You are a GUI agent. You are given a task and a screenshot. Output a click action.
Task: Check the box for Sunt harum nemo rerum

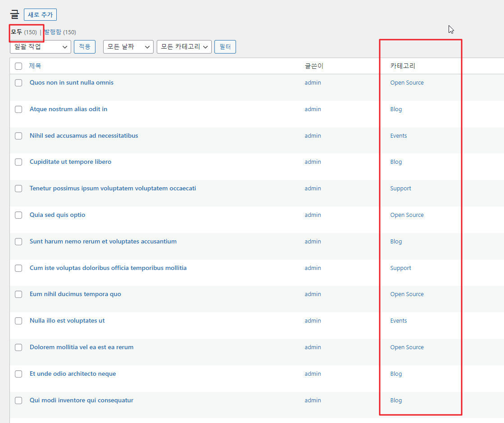click(x=18, y=242)
